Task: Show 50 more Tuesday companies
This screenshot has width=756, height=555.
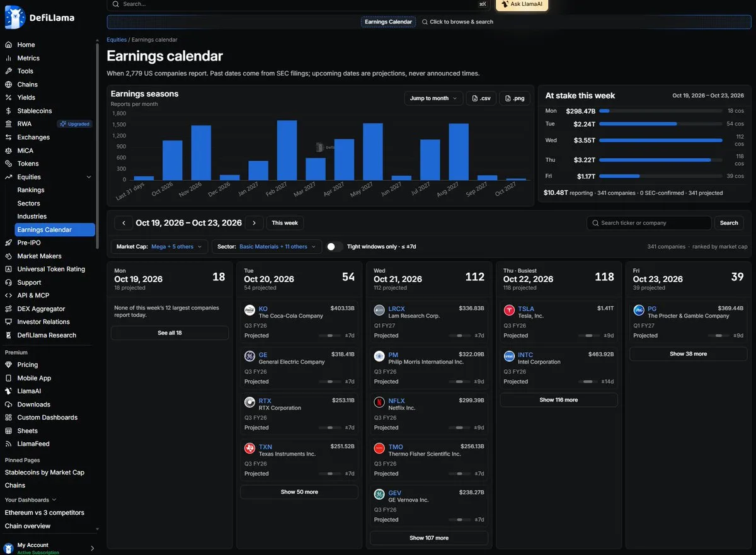Action: 299,492
